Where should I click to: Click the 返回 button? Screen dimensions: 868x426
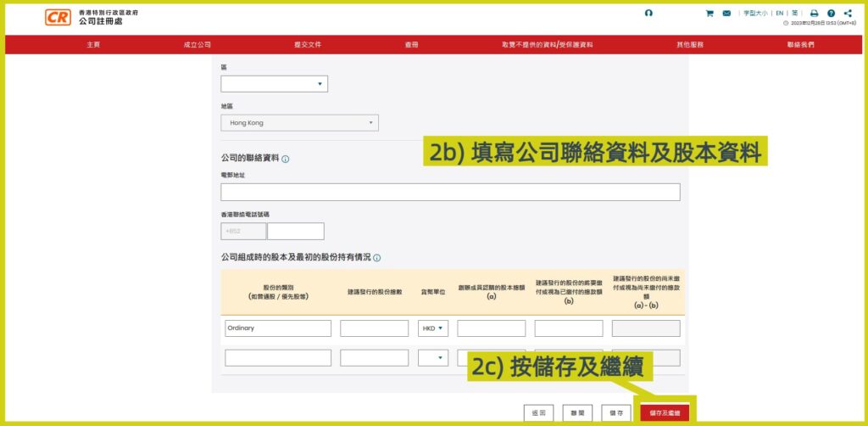point(538,412)
